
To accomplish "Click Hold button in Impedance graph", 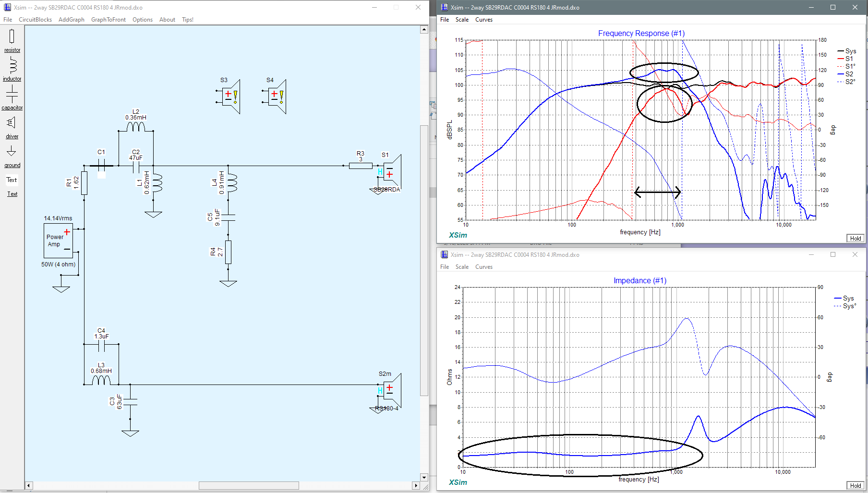I will (x=856, y=485).
